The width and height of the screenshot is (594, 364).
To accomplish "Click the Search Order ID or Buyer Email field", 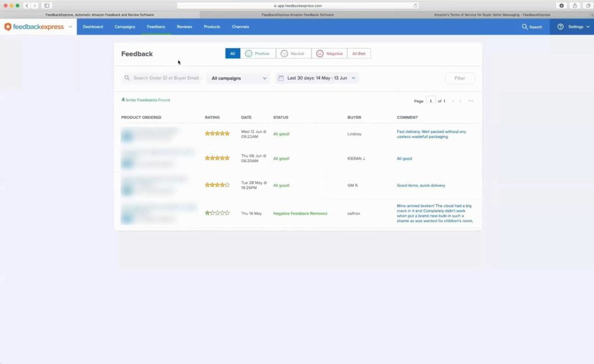I will 162,78.
